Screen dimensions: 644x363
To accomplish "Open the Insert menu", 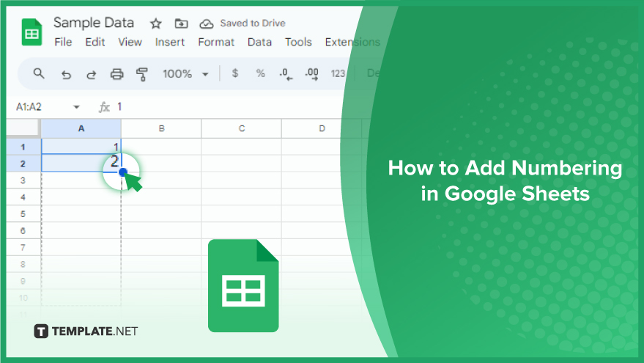I will (170, 42).
